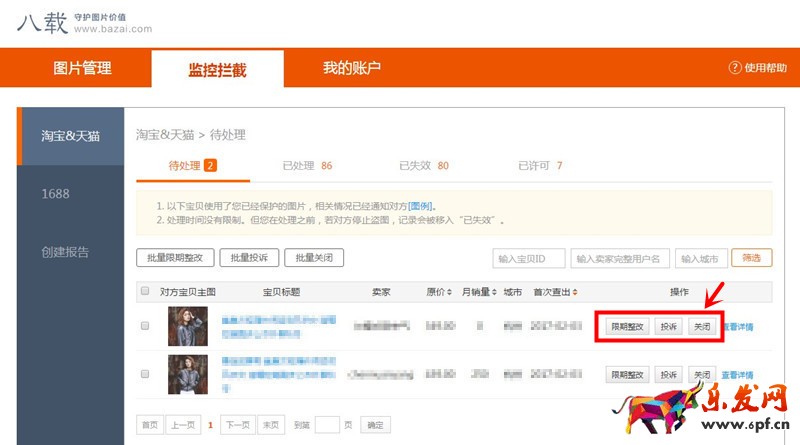The height and width of the screenshot is (445, 800).
Task: Click 关闭 in first row
Action: tap(702, 326)
